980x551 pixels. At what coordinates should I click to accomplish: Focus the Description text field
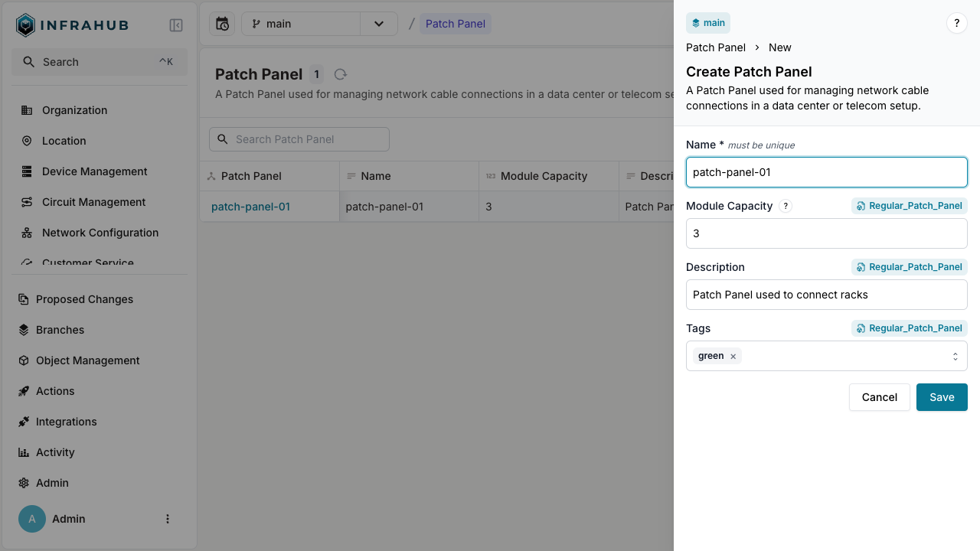[826, 295]
